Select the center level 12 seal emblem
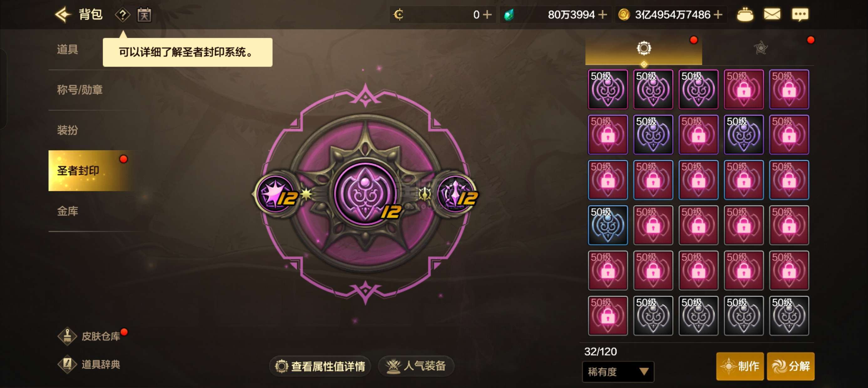 (365, 194)
